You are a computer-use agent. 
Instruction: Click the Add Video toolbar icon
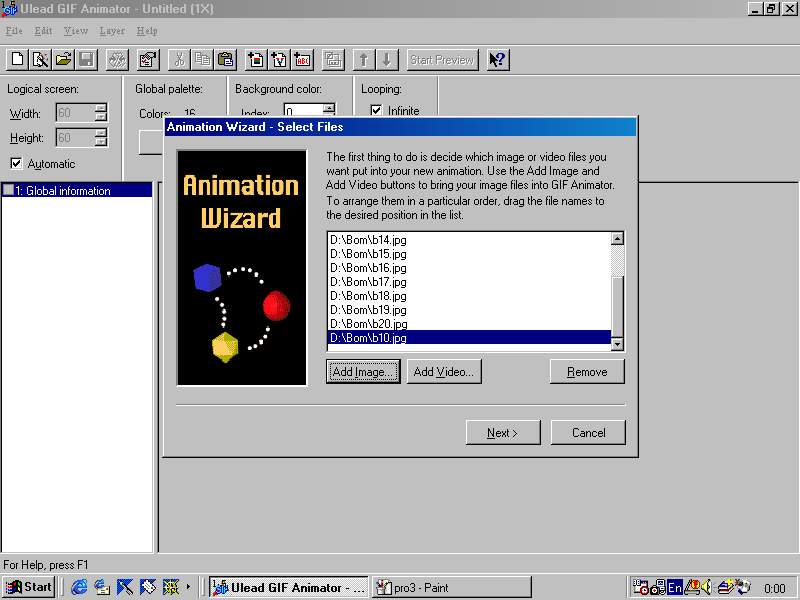[x=279, y=60]
